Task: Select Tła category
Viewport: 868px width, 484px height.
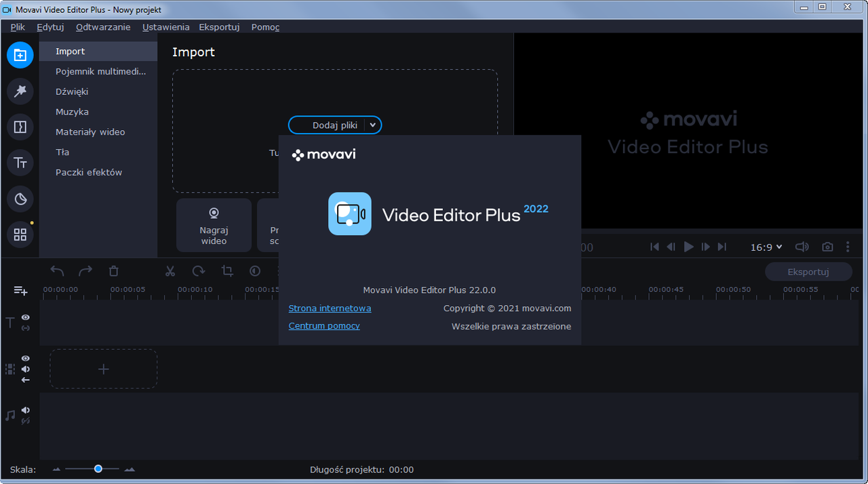Action: (98, 153)
